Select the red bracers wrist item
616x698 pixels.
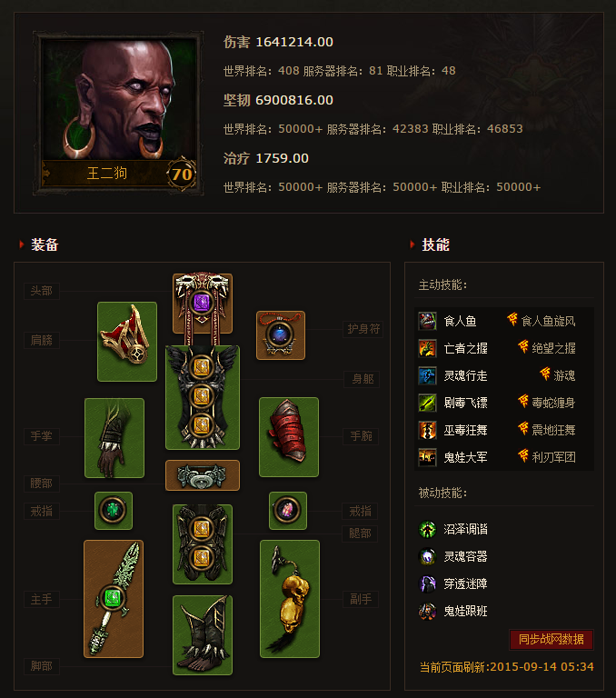click(x=289, y=437)
